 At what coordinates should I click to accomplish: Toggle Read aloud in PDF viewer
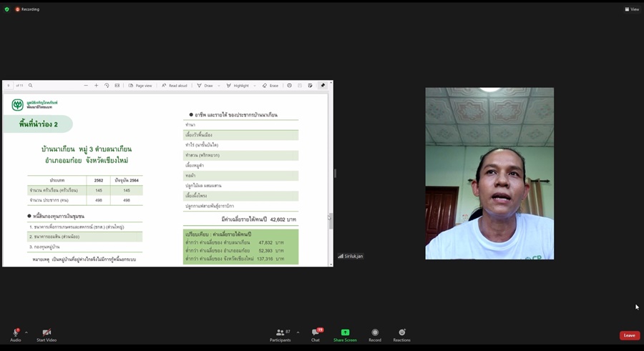click(x=174, y=86)
